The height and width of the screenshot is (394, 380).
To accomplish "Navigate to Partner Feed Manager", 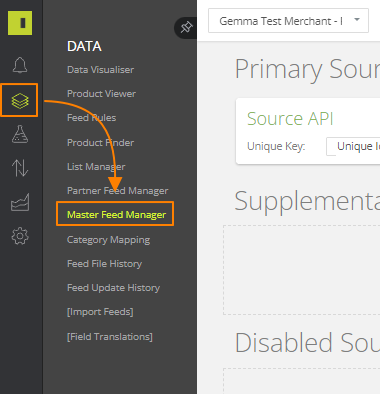I will click(117, 191).
